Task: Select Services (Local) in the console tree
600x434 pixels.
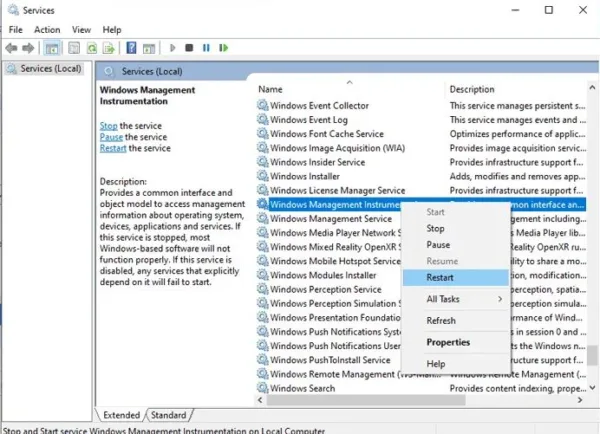Action: click(44, 69)
